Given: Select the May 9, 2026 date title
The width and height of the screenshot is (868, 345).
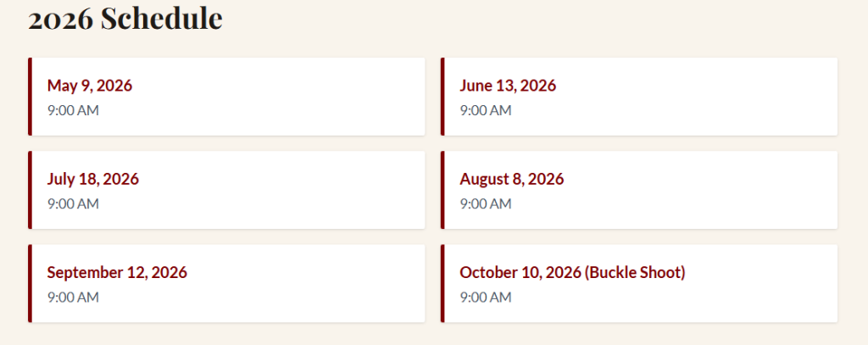Looking at the screenshot, I should coord(90,86).
